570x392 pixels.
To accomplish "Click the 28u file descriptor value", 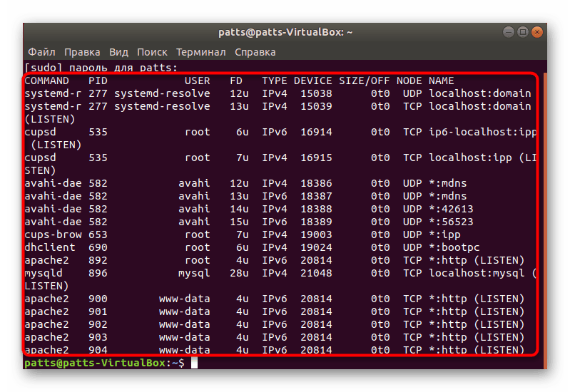I will [x=239, y=273].
